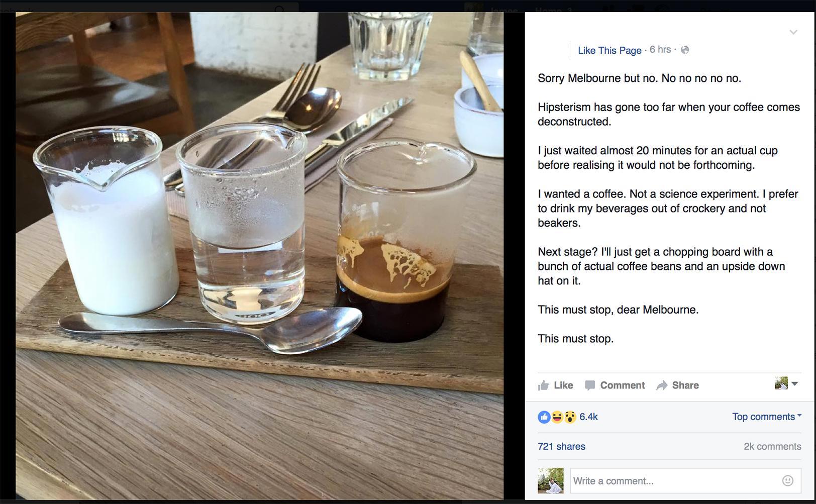Click the search magnifying glass in the top bar
This screenshot has height=504, width=816.
point(279,9)
